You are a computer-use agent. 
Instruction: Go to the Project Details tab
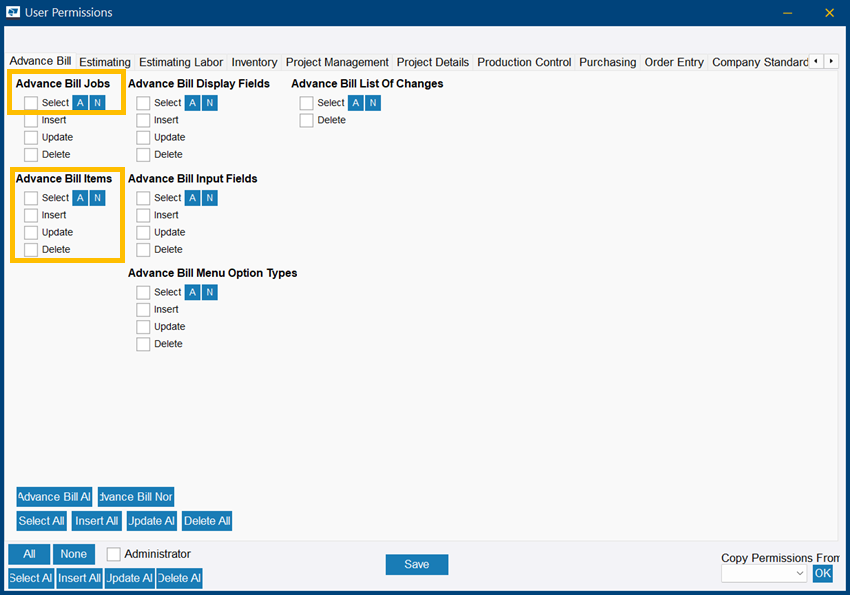[x=433, y=62]
